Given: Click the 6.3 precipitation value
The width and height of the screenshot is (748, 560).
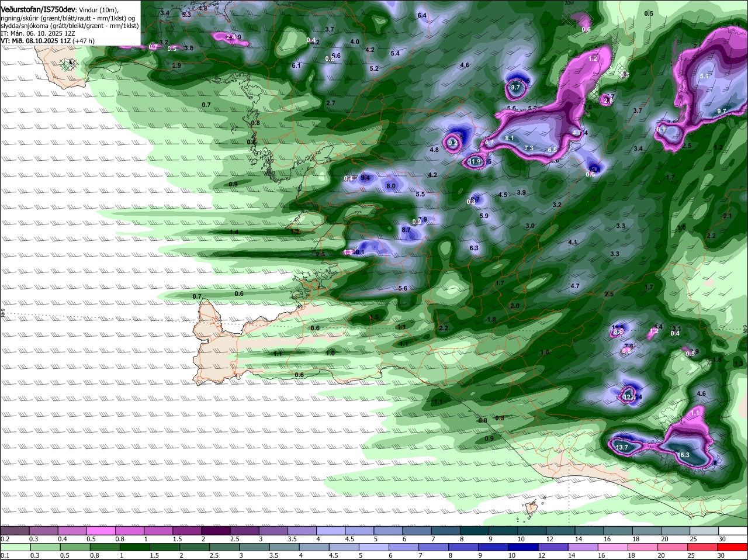Looking at the screenshot, I should coord(474,248).
